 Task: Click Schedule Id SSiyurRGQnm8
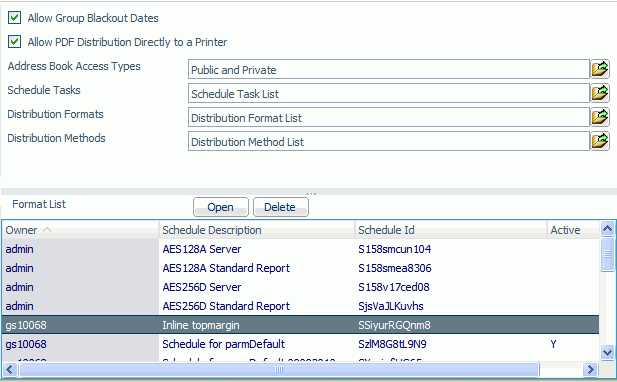[x=394, y=325]
